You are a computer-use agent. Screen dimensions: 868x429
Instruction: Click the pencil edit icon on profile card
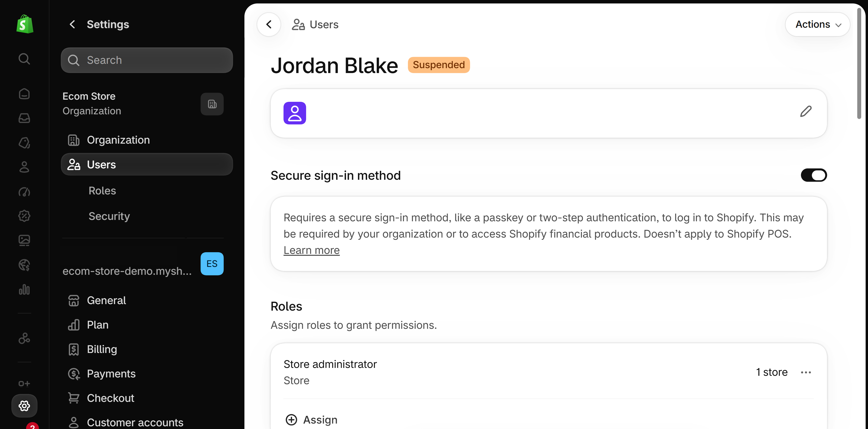(806, 111)
